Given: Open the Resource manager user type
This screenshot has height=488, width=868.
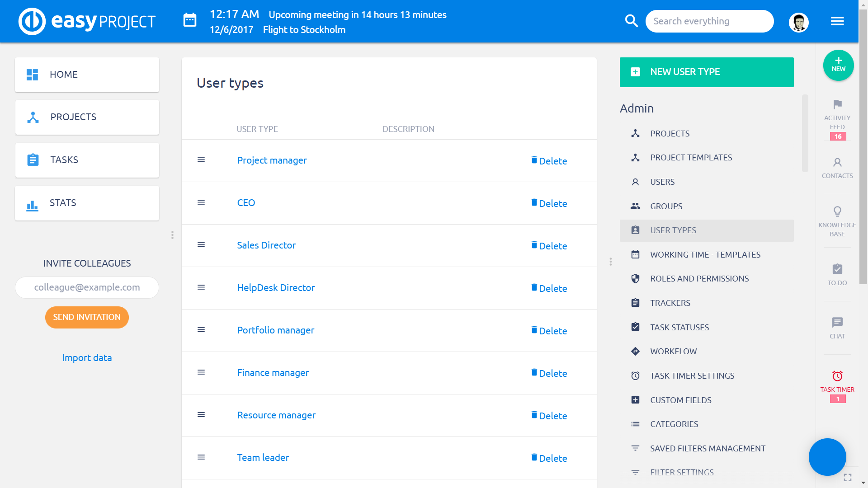Looking at the screenshot, I should coord(276,415).
